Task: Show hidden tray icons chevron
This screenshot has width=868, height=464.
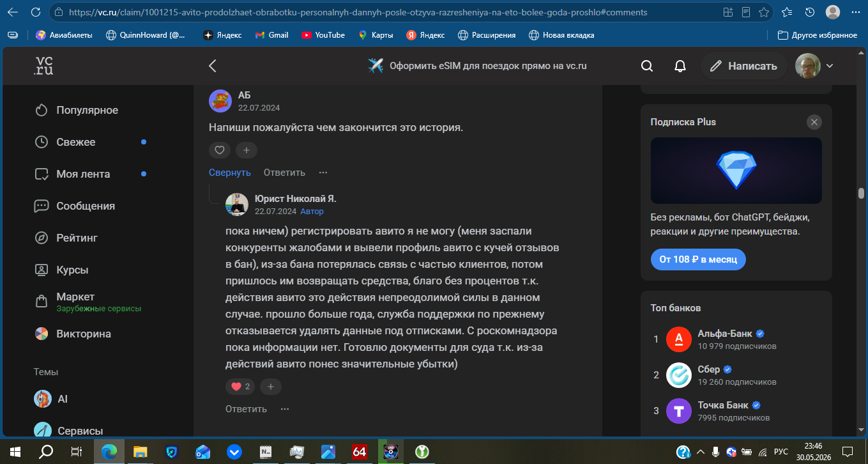Action: [x=701, y=452]
